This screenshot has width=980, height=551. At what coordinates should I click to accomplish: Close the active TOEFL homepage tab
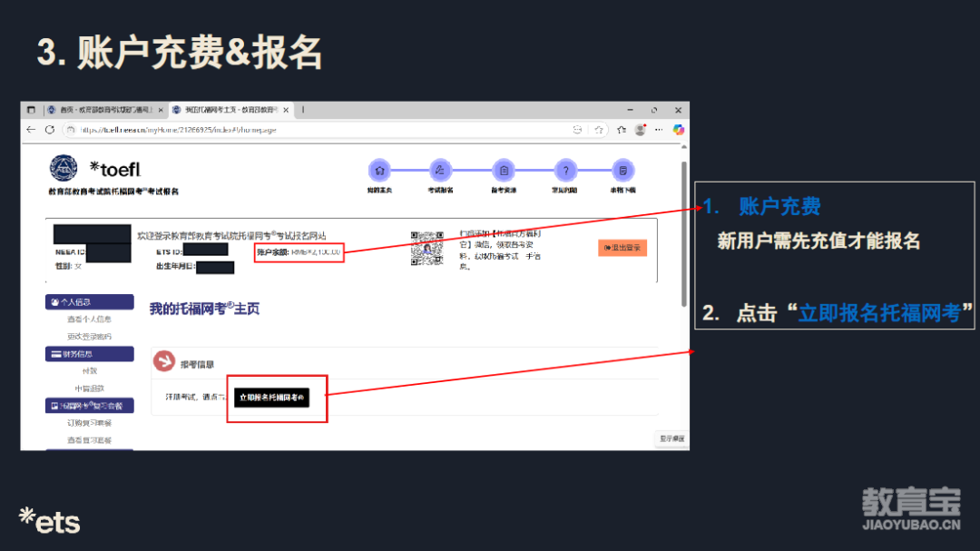[286, 110]
